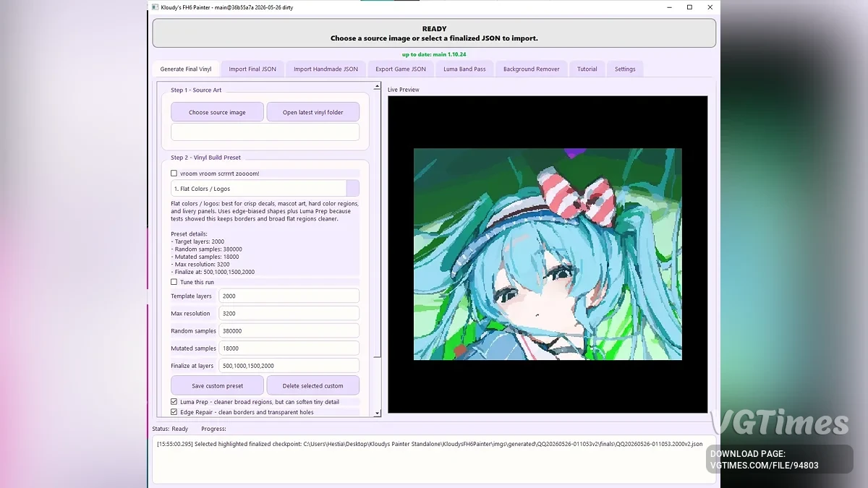This screenshot has width=868, height=488.
Task: Click the READY status banner
Action: (x=434, y=33)
